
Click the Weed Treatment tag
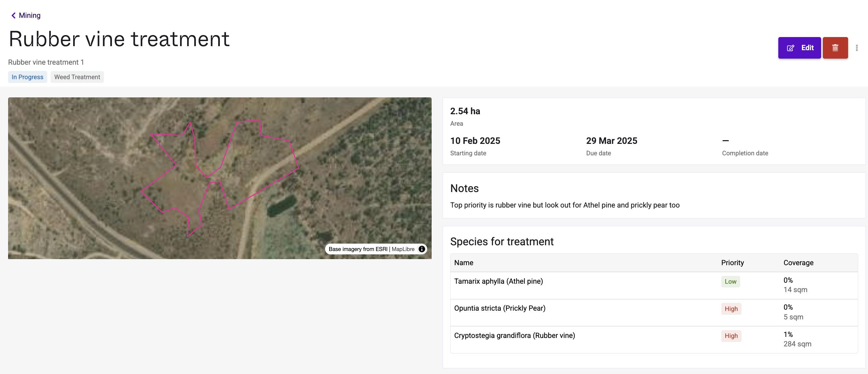tap(77, 77)
